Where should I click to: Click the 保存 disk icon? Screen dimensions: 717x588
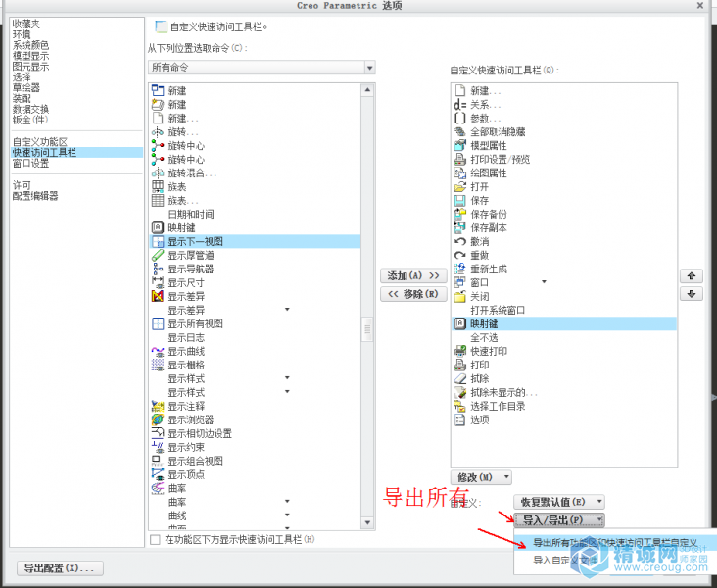pos(459,201)
